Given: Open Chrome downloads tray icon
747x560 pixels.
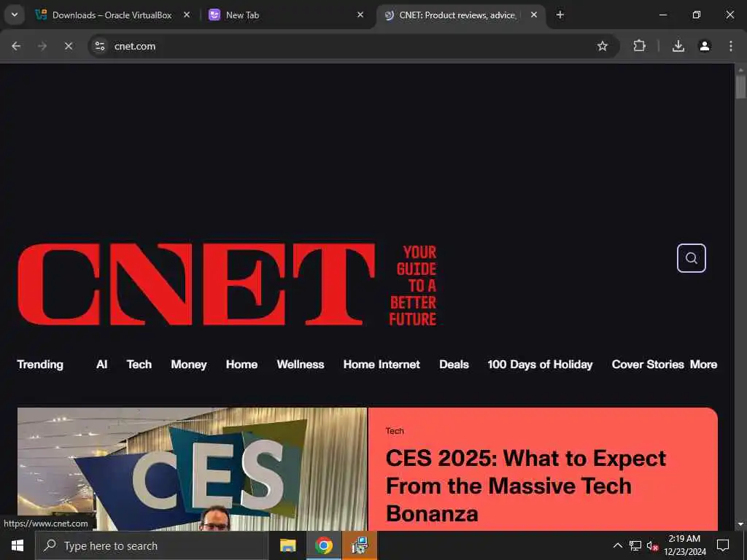Looking at the screenshot, I should [678, 46].
